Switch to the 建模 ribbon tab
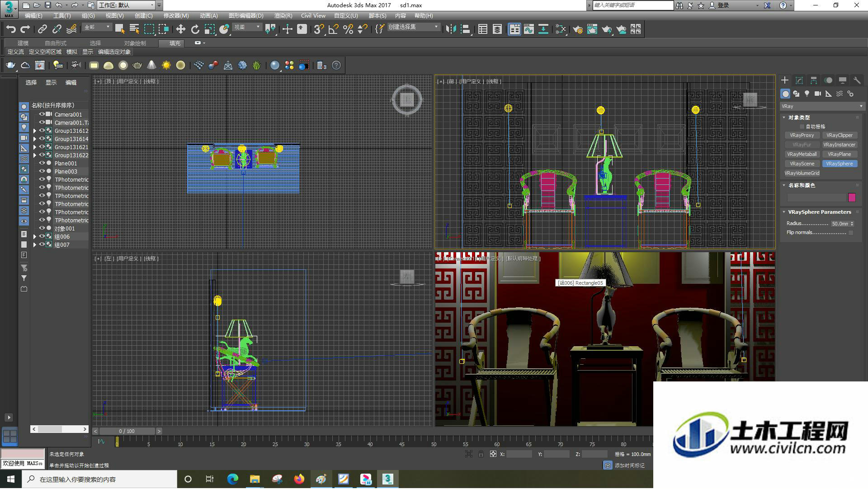 click(x=23, y=43)
